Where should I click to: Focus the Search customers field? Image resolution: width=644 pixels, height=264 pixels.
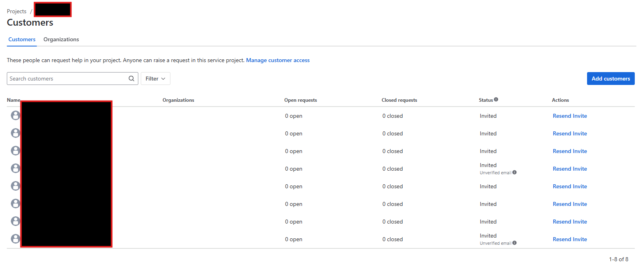(73, 79)
